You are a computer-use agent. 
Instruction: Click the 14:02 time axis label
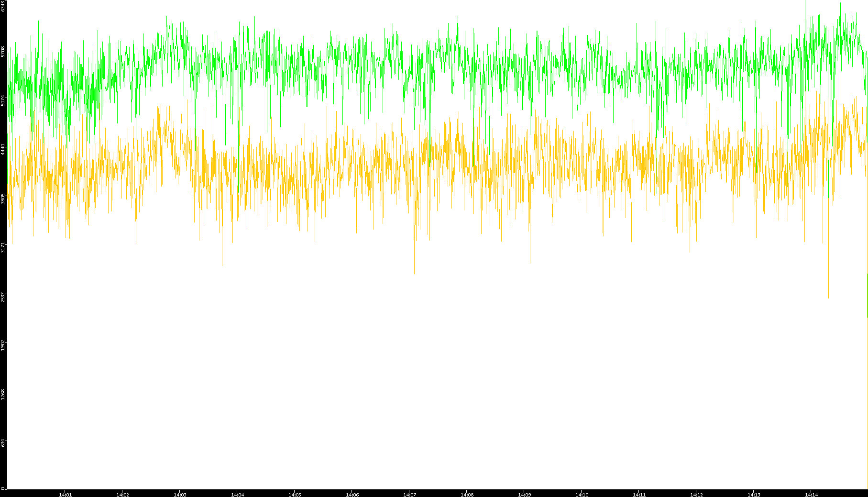click(x=122, y=495)
